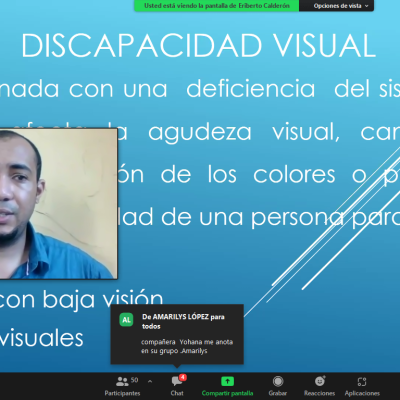The width and height of the screenshot is (400, 400).
Task: Open the Aplicaciones panel
Action: coord(362,385)
